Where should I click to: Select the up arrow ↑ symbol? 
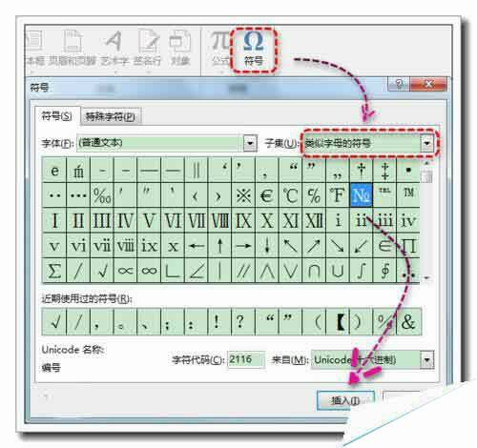point(219,246)
